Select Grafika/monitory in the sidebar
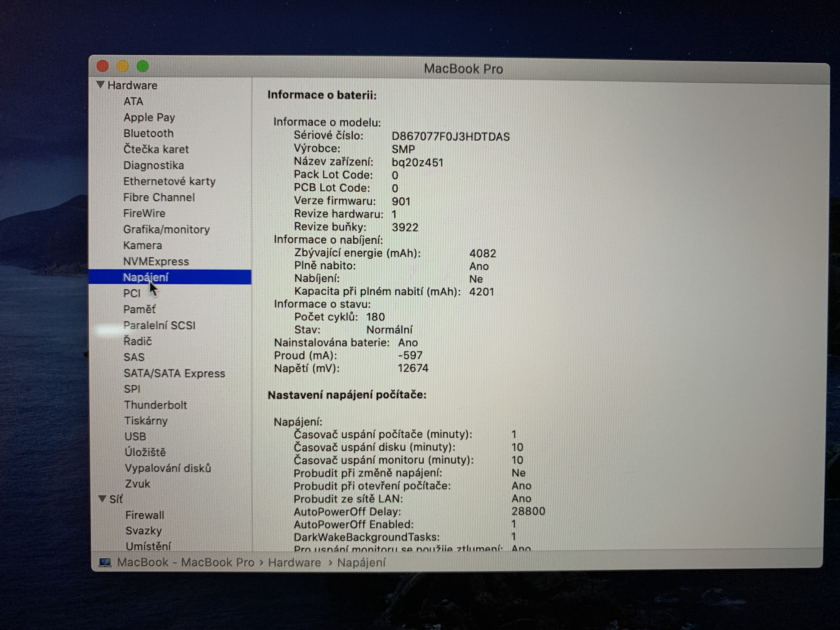The width and height of the screenshot is (840, 630). pos(166,229)
